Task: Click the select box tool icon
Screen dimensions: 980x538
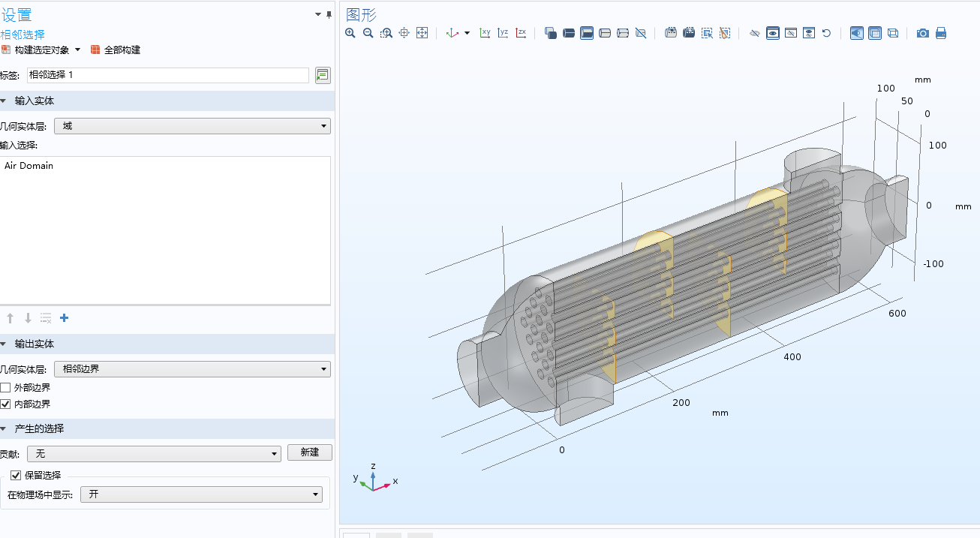Action: point(671,33)
